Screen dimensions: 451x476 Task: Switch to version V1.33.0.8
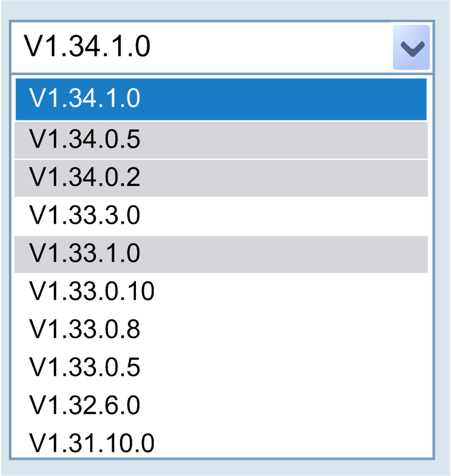[x=221, y=330]
